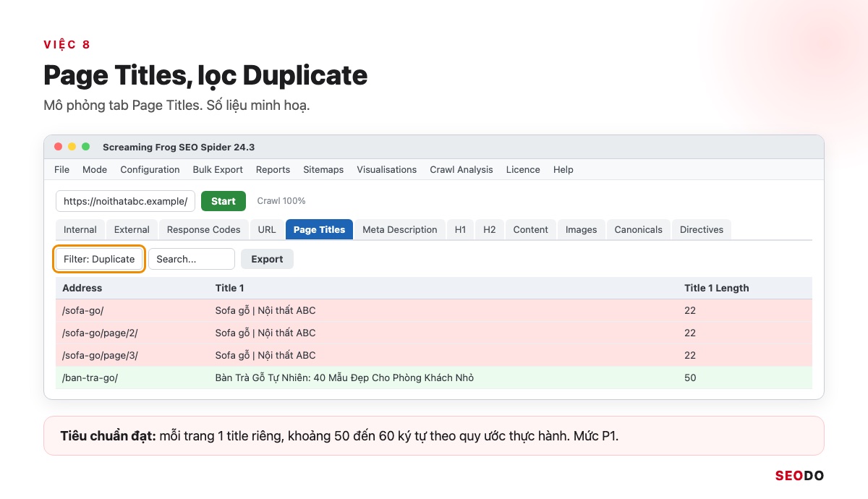
Task: Click the URL field with noithatabc.example
Action: point(125,201)
